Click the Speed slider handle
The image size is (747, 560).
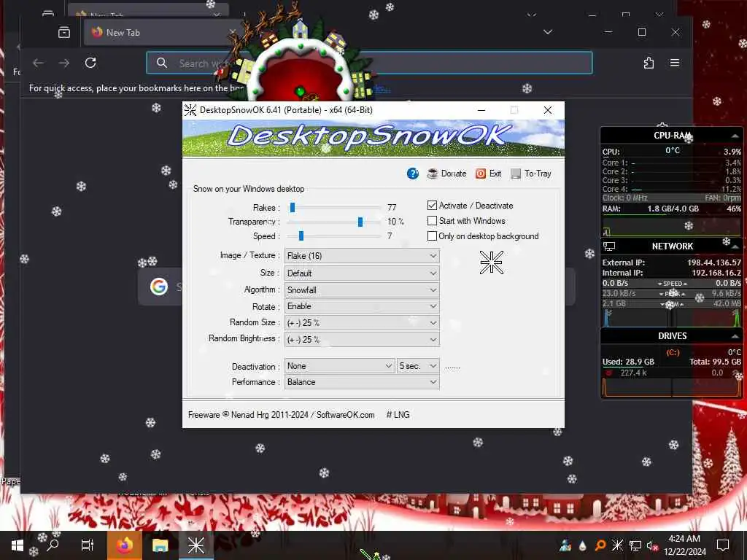coord(301,236)
